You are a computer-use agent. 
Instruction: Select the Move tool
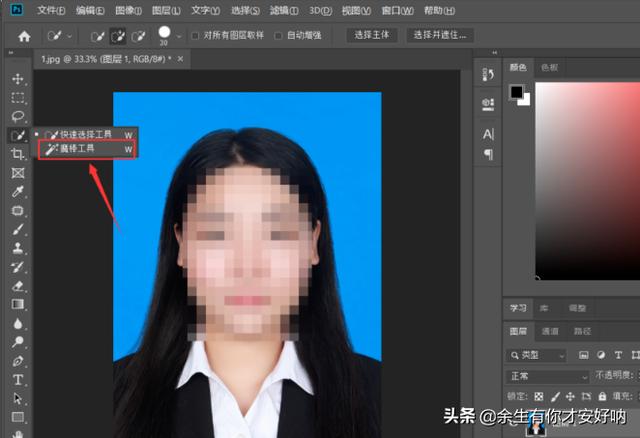tap(18, 79)
